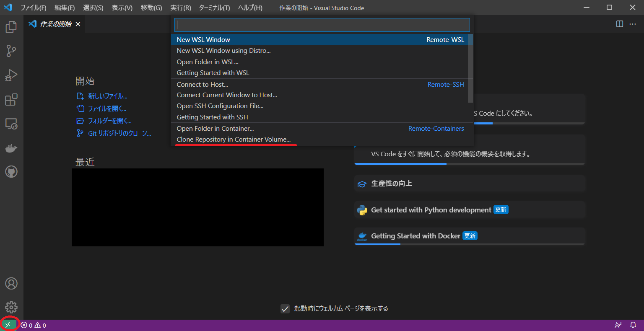644x331 pixels.
Task: Select New WSL Window using Distro option
Action: pyautogui.click(x=223, y=50)
